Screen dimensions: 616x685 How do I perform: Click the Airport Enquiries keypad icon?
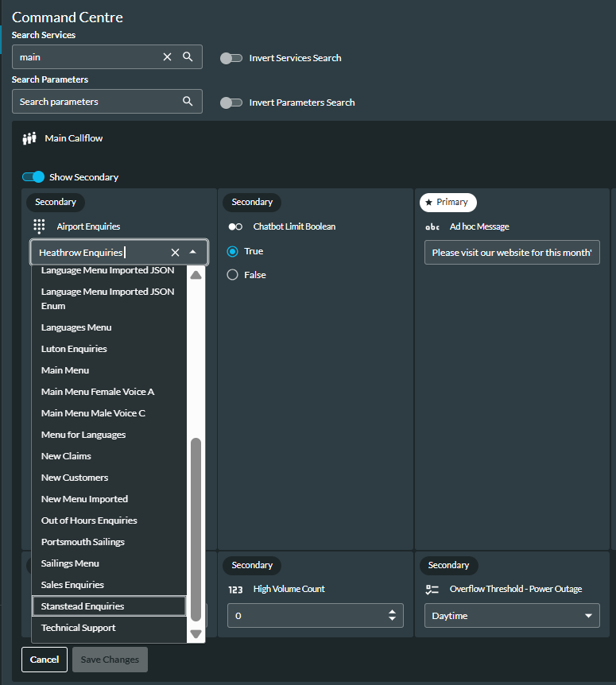click(39, 226)
